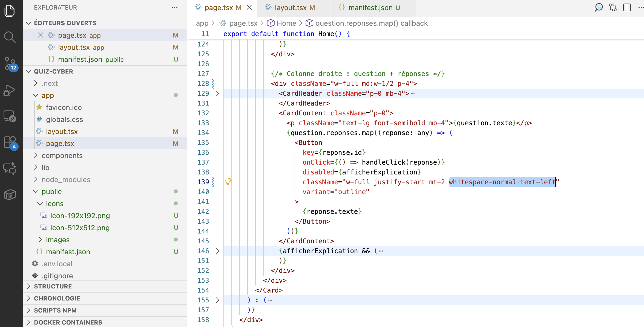The width and height of the screenshot is (644, 327).
Task: Open Source Control view with 12 badge
Action: [x=10, y=63]
